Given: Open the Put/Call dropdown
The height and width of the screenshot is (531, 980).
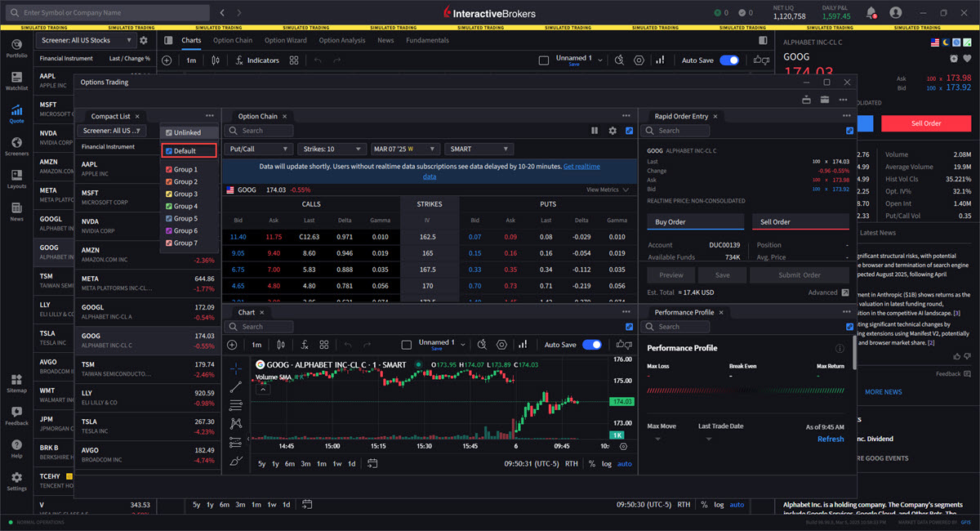Looking at the screenshot, I should click(x=258, y=149).
